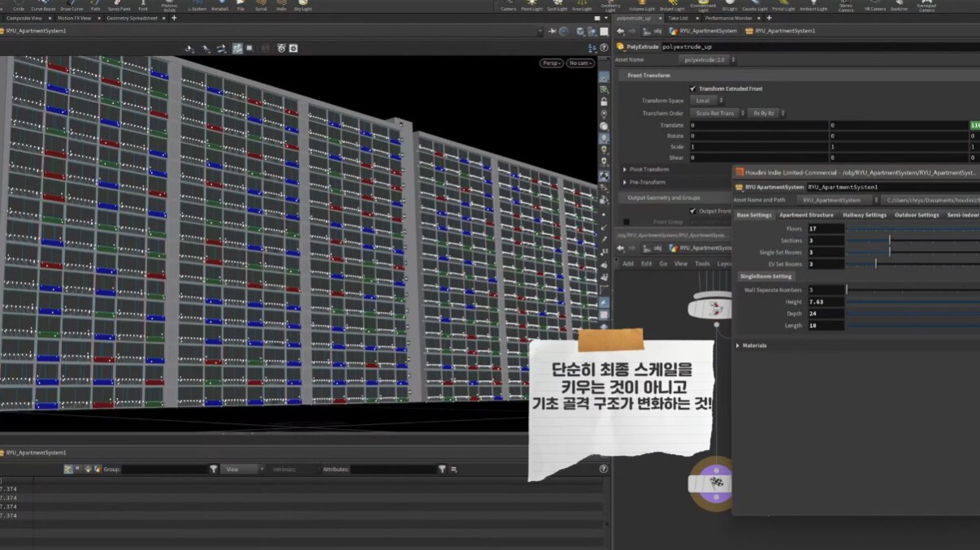Click the Group filter funnel icon
The height and width of the screenshot is (550, 980).
pyautogui.click(x=214, y=469)
